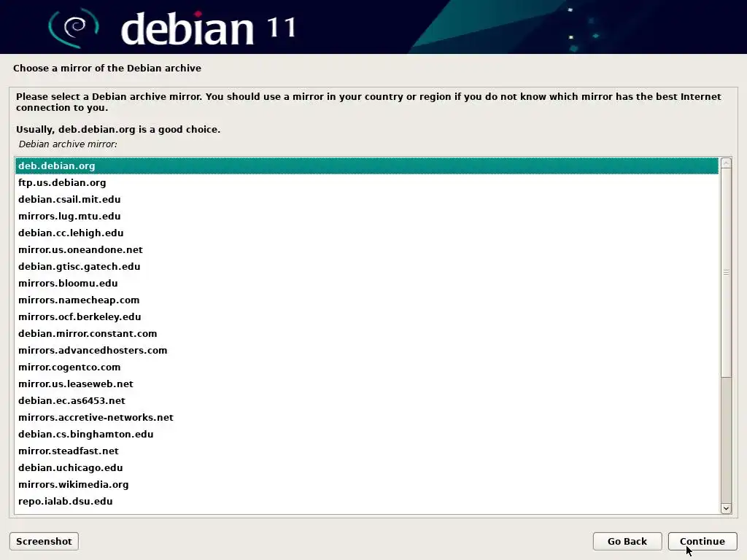The image size is (747, 560).
Task: Select deb.debian.org mirror
Action: (366, 166)
